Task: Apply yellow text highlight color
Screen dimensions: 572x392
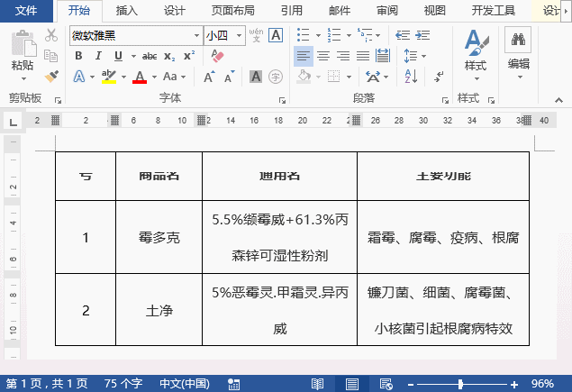Action: click(109, 77)
